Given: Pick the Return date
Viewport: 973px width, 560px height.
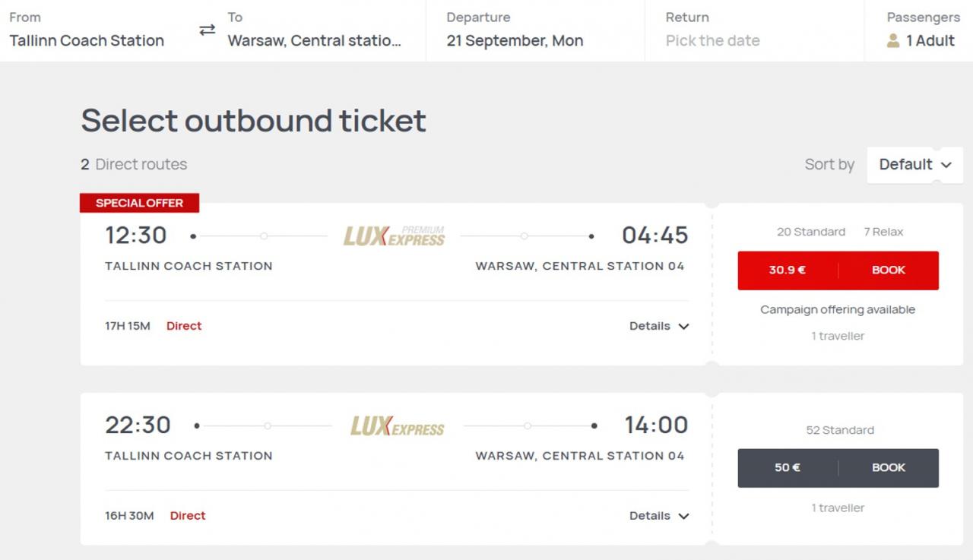Looking at the screenshot, I should click(x=754, y=30).
